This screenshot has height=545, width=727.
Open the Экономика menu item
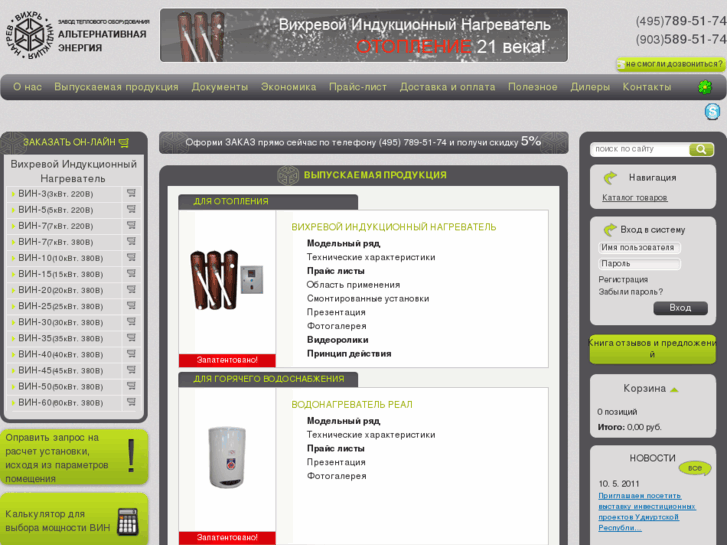(288, 87)
